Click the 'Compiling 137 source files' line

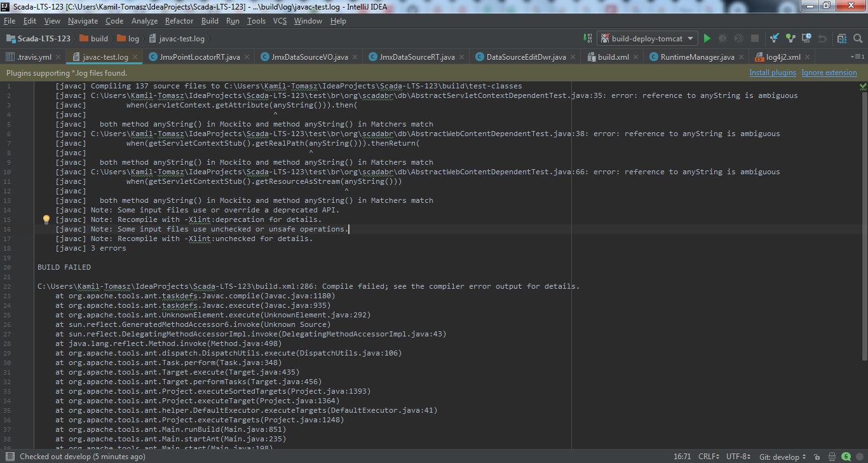289,86
